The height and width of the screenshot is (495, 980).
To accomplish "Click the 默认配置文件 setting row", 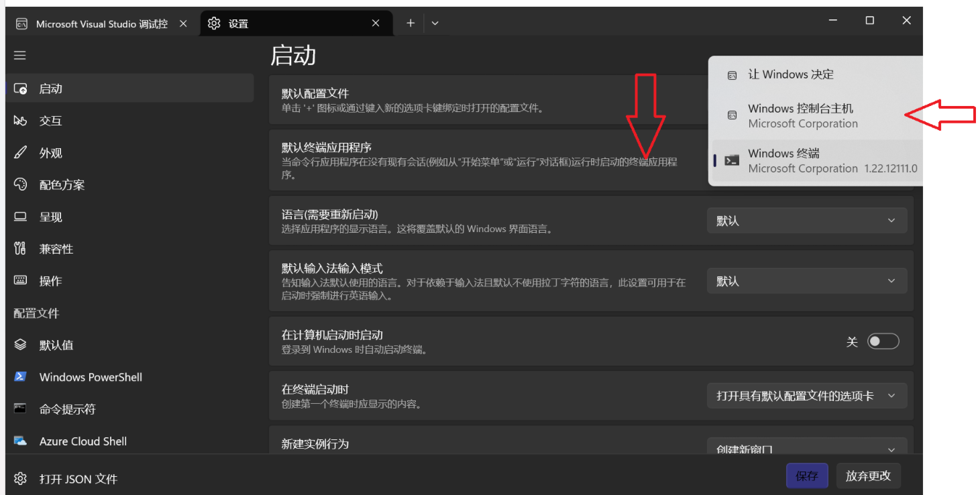I will 488,100.
